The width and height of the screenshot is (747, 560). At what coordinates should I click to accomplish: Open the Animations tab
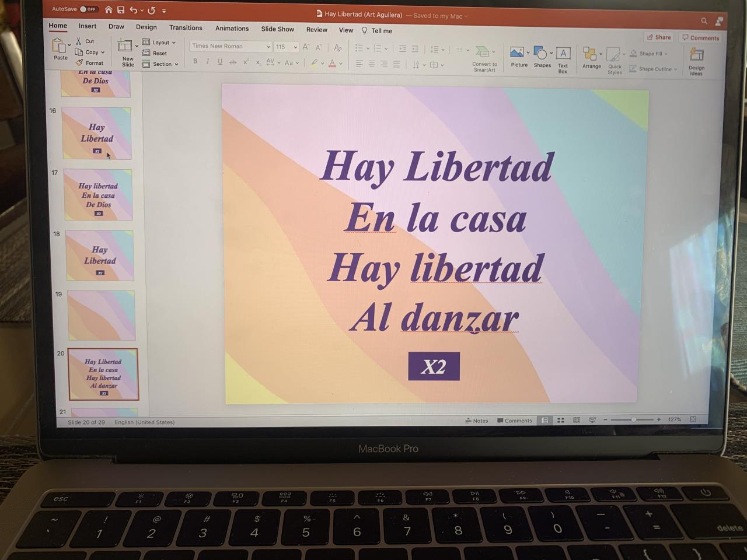click(x=232, y=28)
